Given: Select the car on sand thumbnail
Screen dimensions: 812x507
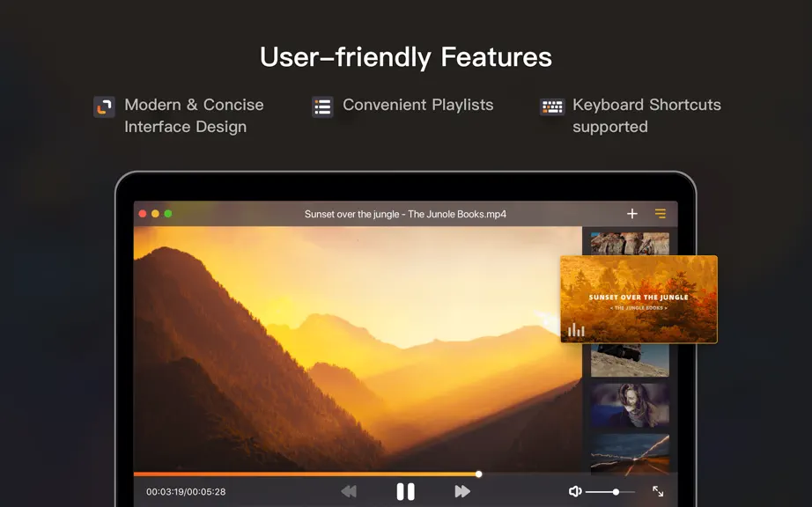Looking at the screenshot, I should pyautogui.click(x=630, y=361).
